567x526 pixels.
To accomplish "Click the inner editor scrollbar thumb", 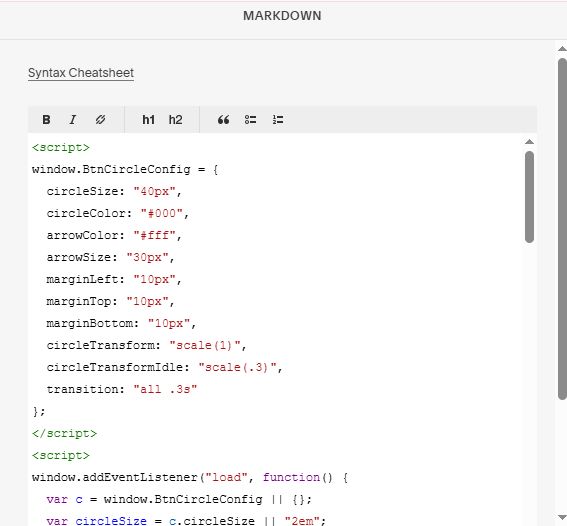I will [529, 197].
